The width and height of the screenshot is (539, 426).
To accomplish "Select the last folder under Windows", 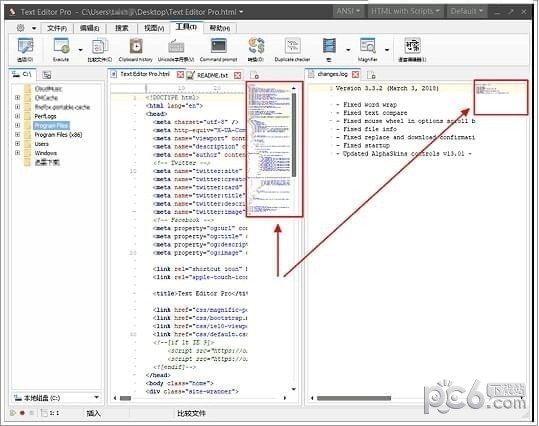I will click(47, 162).
